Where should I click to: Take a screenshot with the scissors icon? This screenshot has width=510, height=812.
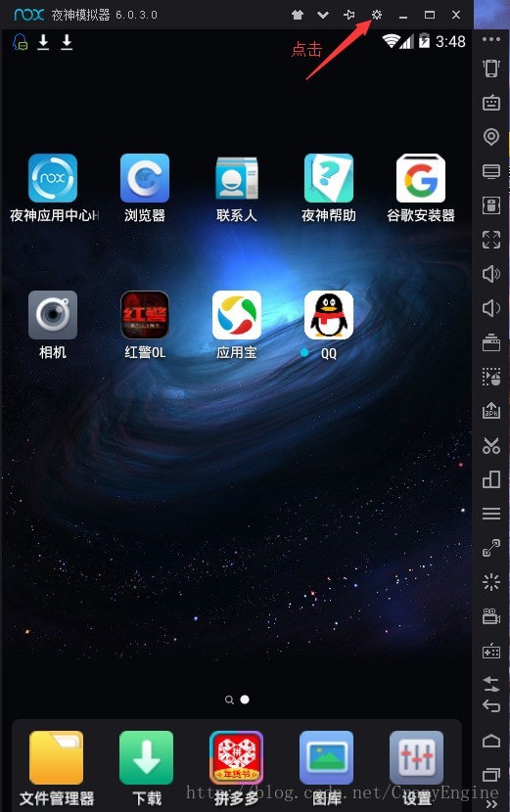pyautogui.click(x=491, y=445)
